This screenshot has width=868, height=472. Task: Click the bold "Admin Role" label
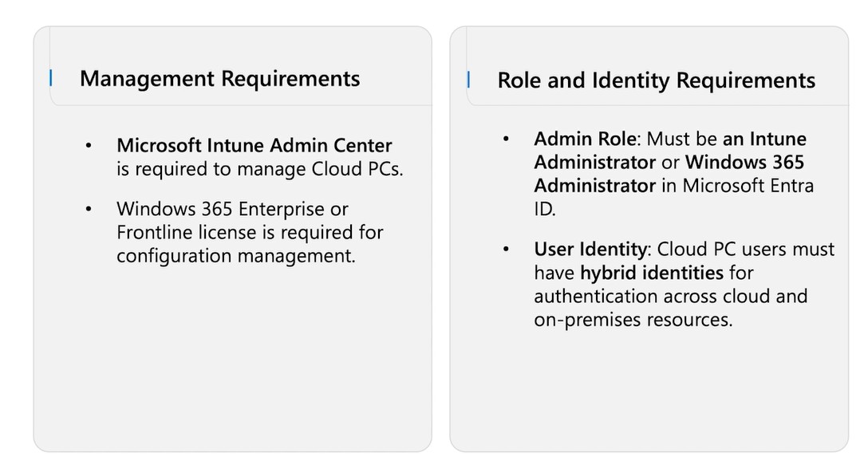(x=585, y=139)
